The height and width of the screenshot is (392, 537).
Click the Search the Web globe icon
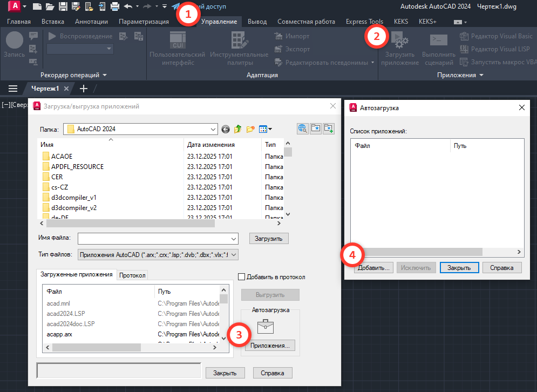pos(302,129)
